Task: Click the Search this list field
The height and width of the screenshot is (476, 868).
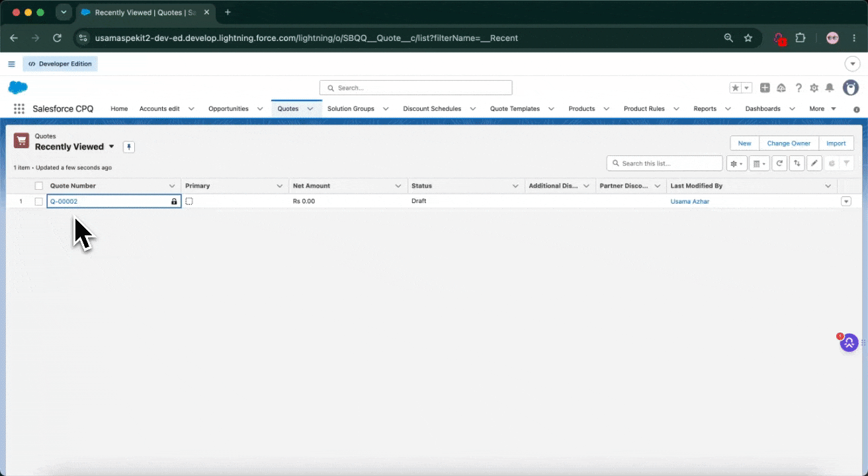Action: [664, 163]
